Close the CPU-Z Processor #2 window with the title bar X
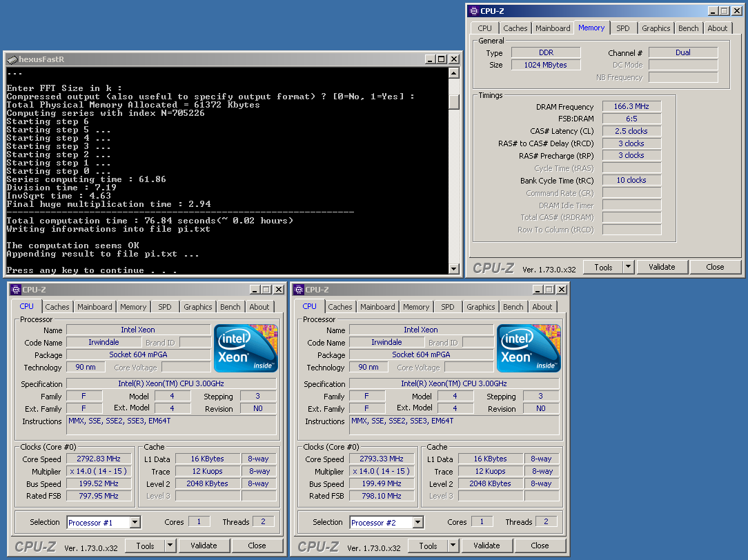This screenshot has height=560, width=748. point(562,289)
